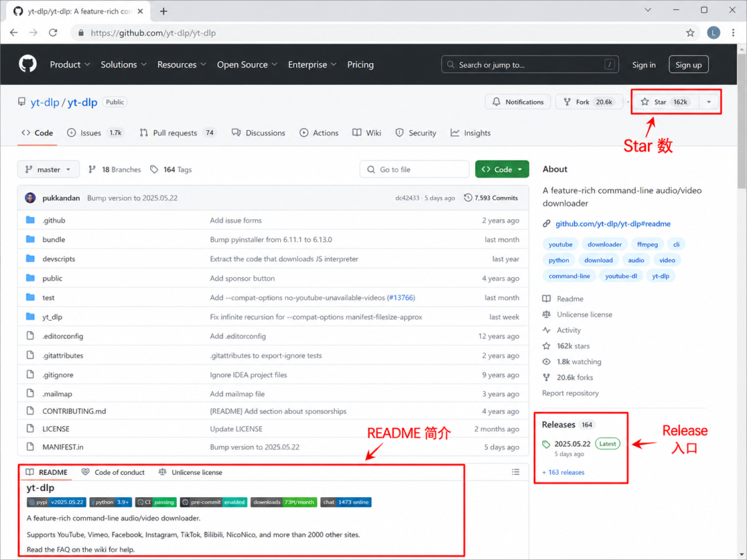747x560 pixels.
Task: Open the Wiki tab
Action: 367,133
